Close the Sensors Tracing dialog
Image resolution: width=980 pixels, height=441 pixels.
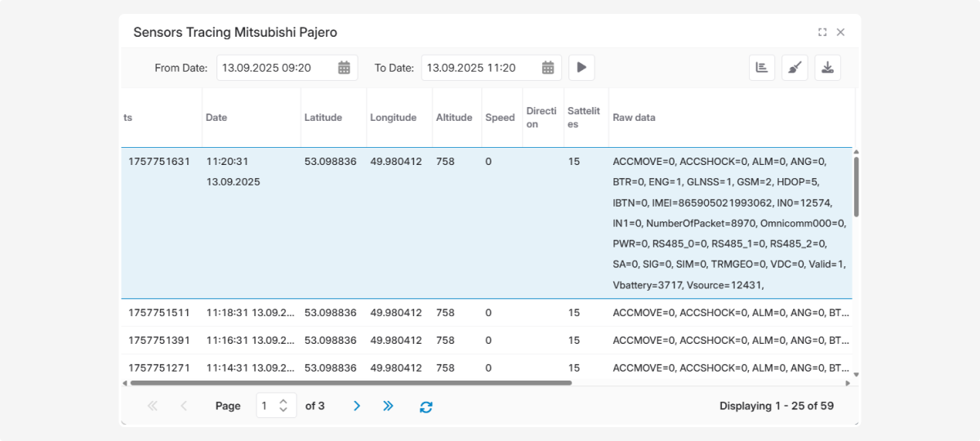tap(840, 33)
